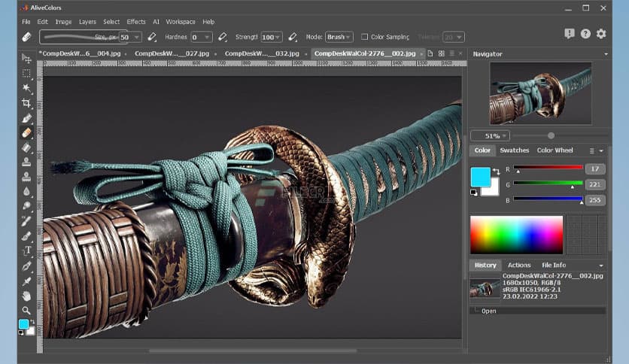Select the Hand pan tool
Image resolution: width=629 pixels, height=364 pixels.
(x=26, y=296)
